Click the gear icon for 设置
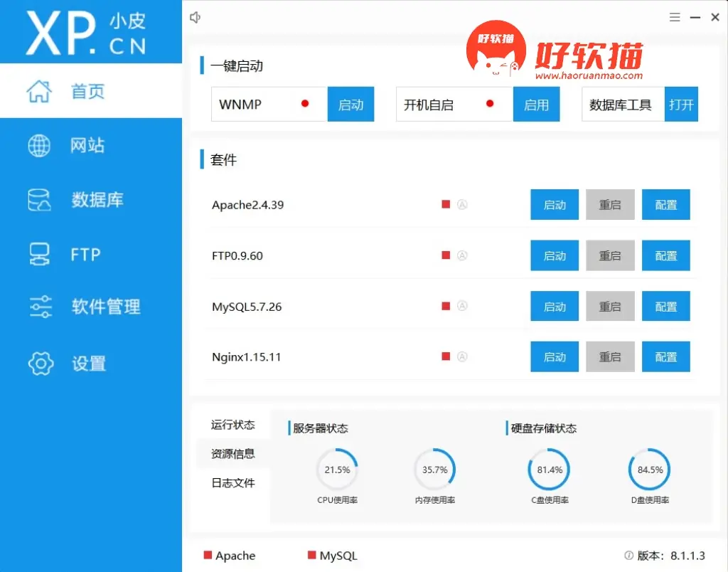728x572 pixels. click(41, 364)
